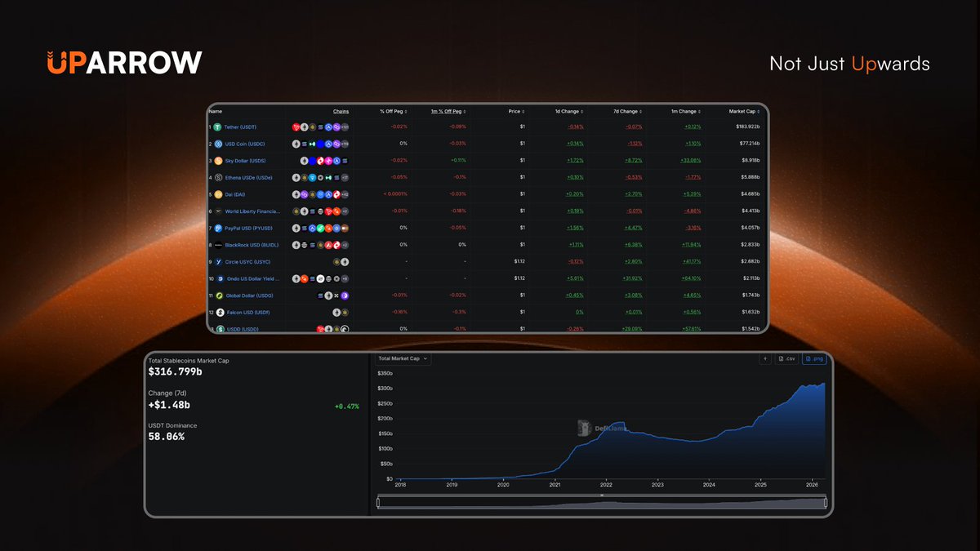Sort by the Market Cap column header
This screenshot has width=980, height=551.
coord(746,111)
